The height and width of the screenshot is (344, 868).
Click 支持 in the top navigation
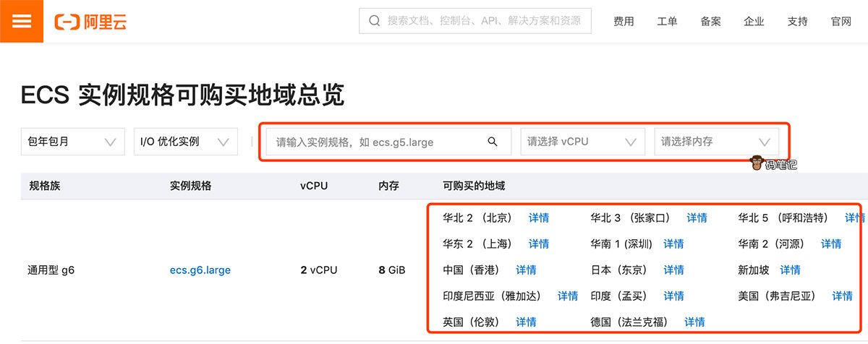[797, 22]
